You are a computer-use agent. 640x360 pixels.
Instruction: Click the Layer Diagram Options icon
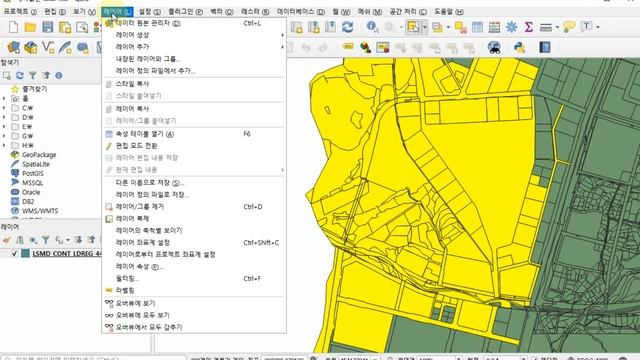pyautogui.click(x=365, y=47)
